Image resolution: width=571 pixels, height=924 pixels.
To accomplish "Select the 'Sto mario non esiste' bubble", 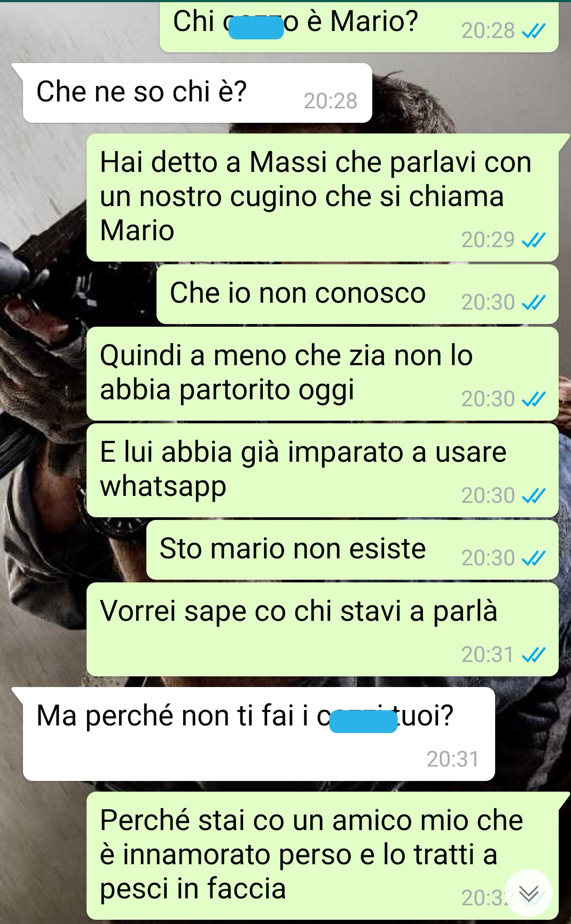I will 353,550.
